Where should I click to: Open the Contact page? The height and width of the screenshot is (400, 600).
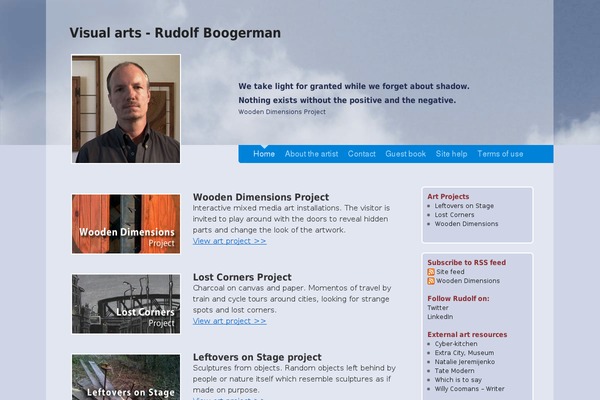pyautogui.click(x=362, y=154)
